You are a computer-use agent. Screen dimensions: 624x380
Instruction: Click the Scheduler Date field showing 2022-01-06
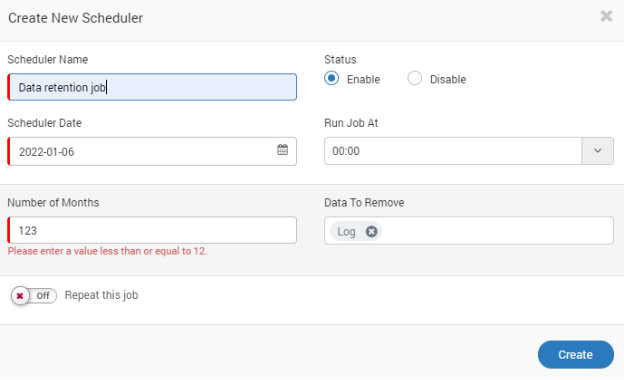[152, 152]
